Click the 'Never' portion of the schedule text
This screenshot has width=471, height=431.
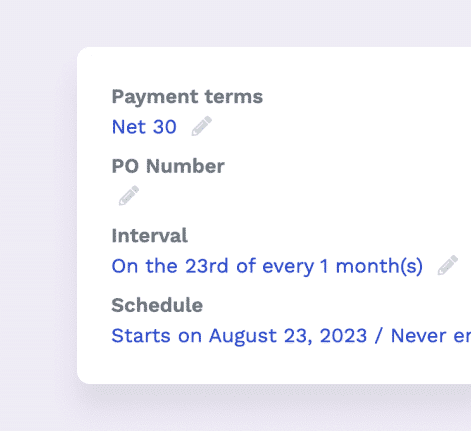pos(418,336)
